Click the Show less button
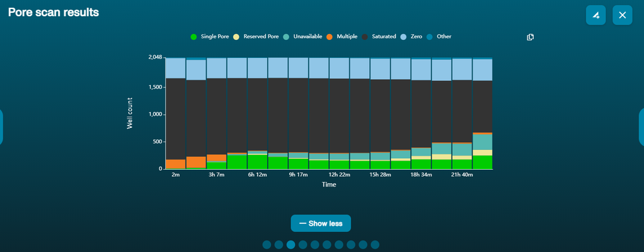This screenshot has width=644, height=252. pyautogui.click(x=321, y=223)
